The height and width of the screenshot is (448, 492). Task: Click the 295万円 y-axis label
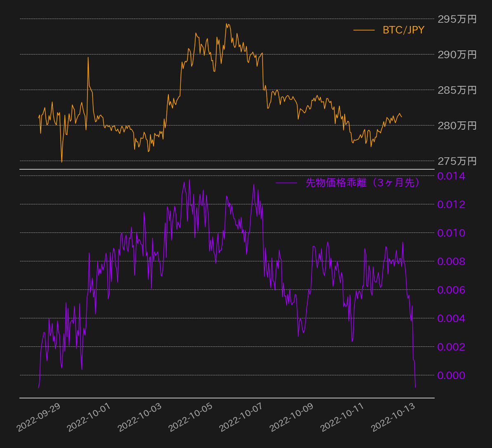(x=457, y=19)
